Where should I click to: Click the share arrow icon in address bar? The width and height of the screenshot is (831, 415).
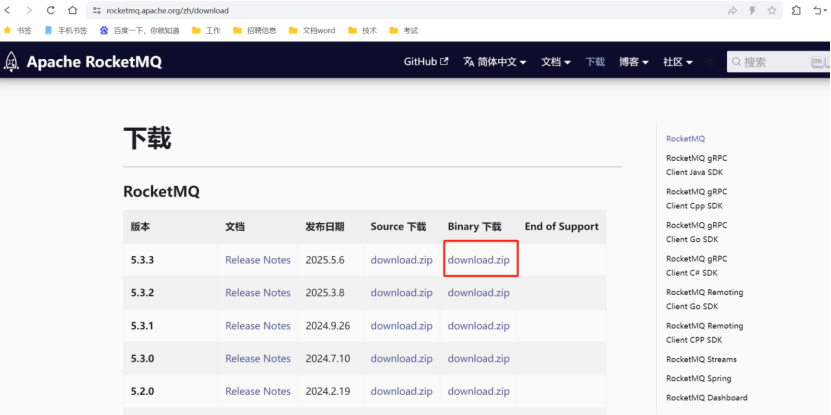pos(732,11)
